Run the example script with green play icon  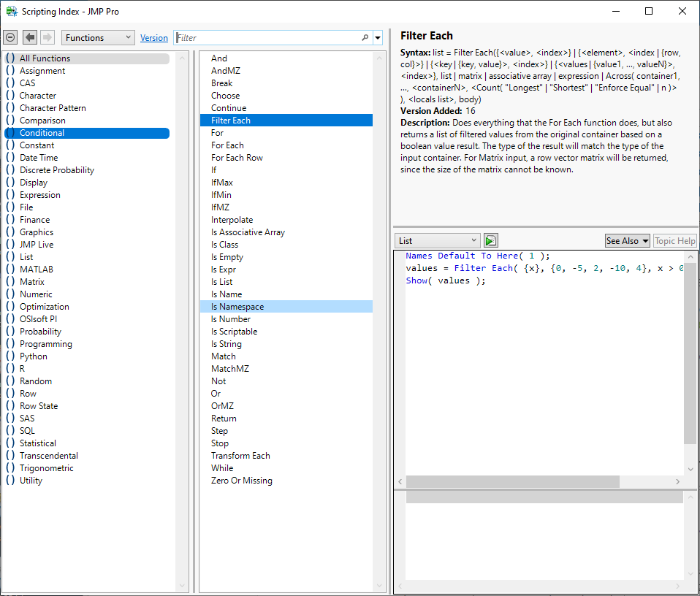(490, 240)
